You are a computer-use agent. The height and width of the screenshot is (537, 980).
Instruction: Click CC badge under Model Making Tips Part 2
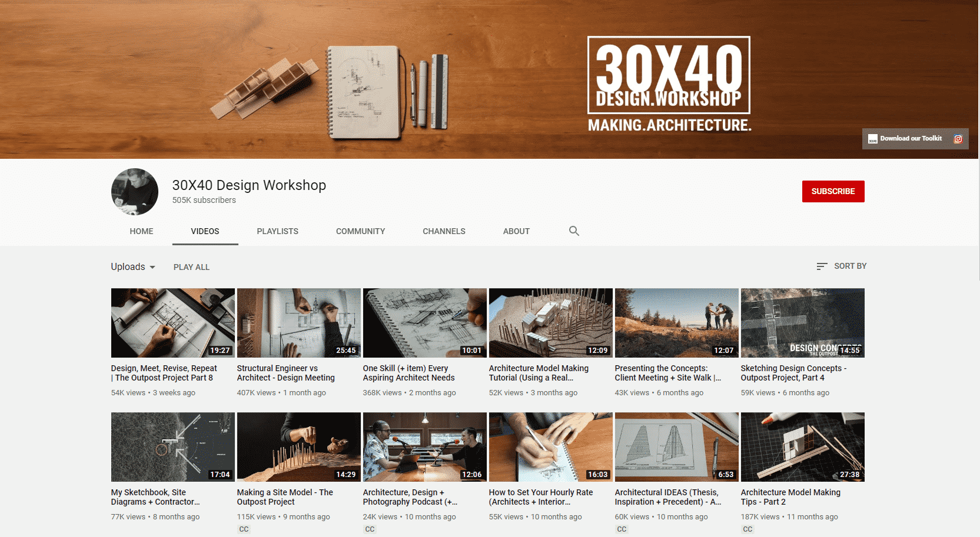point(748,529)
